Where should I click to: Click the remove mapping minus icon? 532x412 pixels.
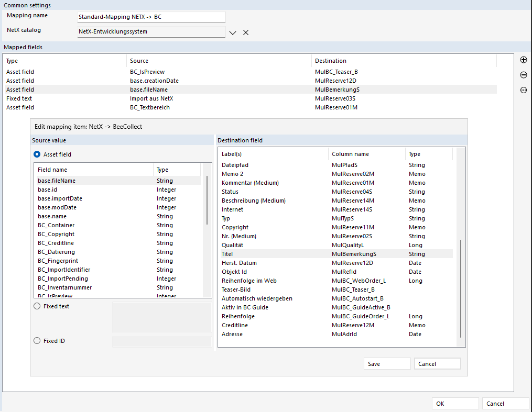523,75
